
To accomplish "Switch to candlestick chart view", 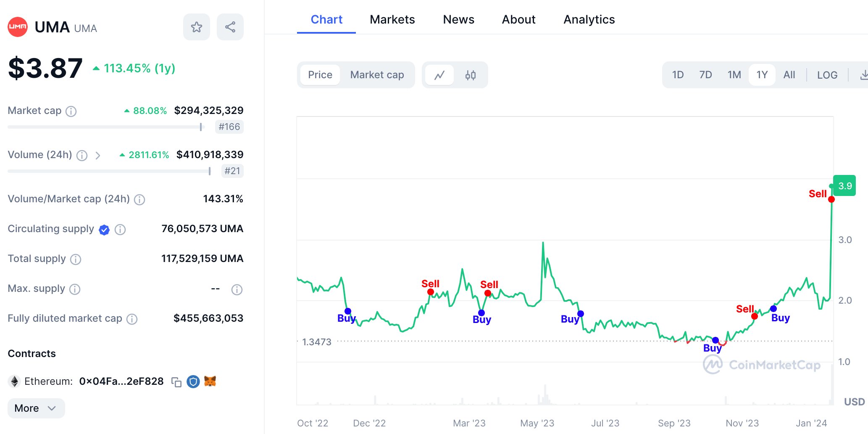I will (471, 75).
